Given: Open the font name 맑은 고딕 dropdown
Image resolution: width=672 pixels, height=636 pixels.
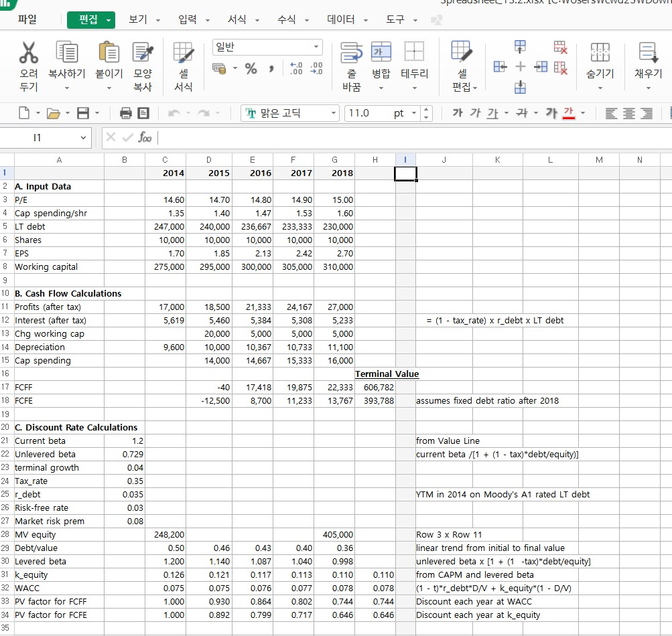Looking at the screenshot, I should click(x=333, y=114).
